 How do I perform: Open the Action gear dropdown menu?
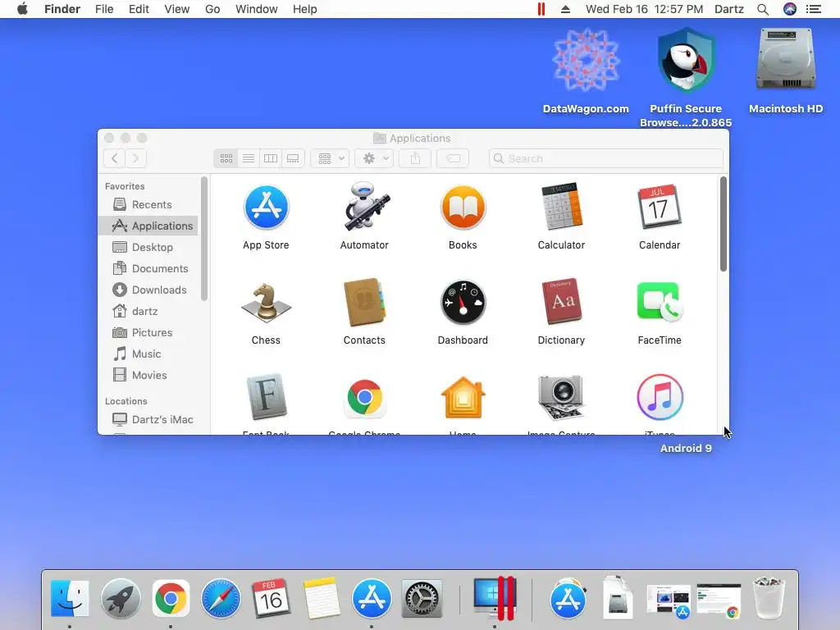[x=374, y=158]
